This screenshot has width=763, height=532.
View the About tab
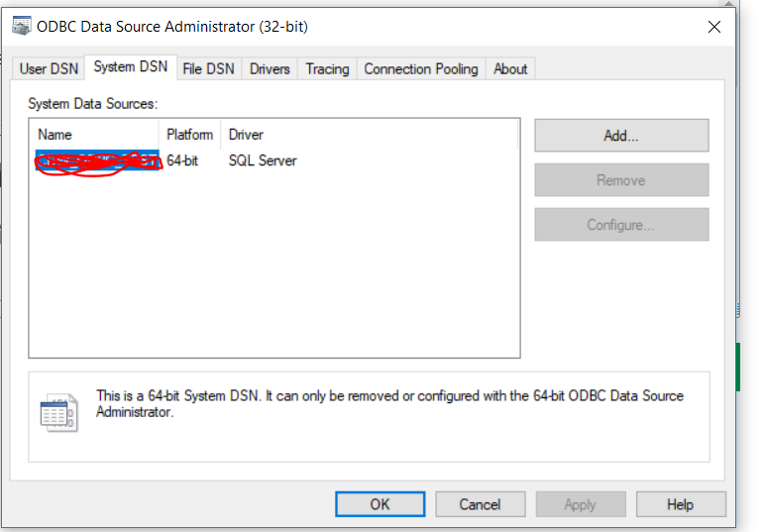pos(510,68)
